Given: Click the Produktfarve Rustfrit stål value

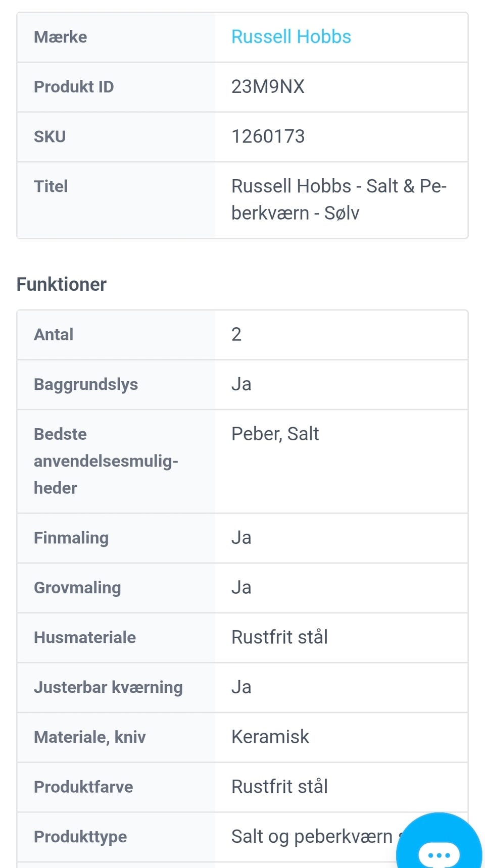Looking at the screenshot, I should [x=279, y=787].
